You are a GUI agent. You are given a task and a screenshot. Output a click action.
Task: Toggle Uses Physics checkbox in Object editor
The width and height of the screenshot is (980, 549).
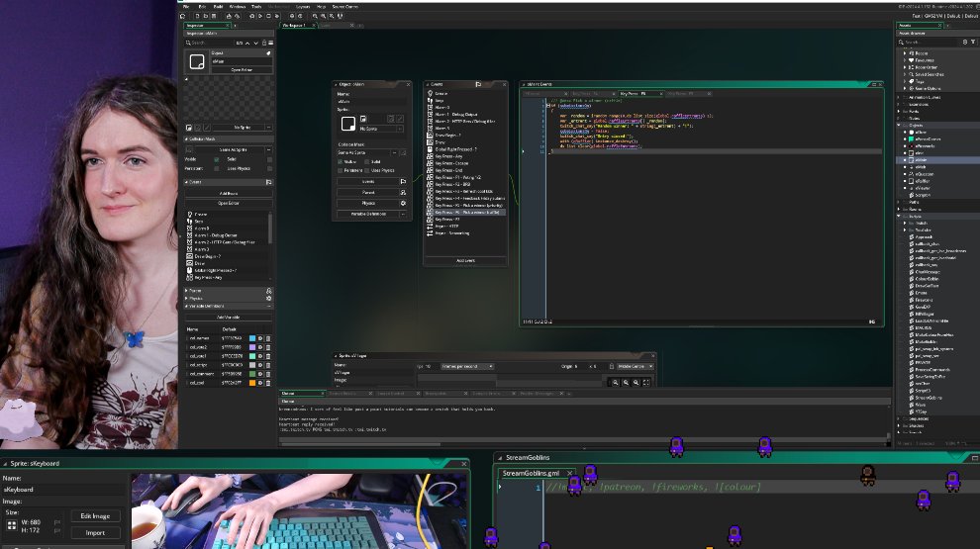(x=367, y=170)
